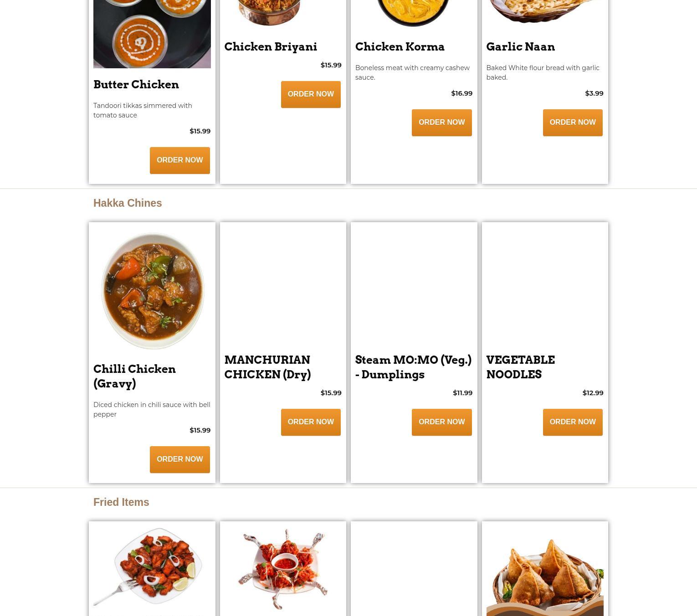Click the Chicken Korma title
The height and width of the screenshot is (616, 697).
tap(400, 47)
